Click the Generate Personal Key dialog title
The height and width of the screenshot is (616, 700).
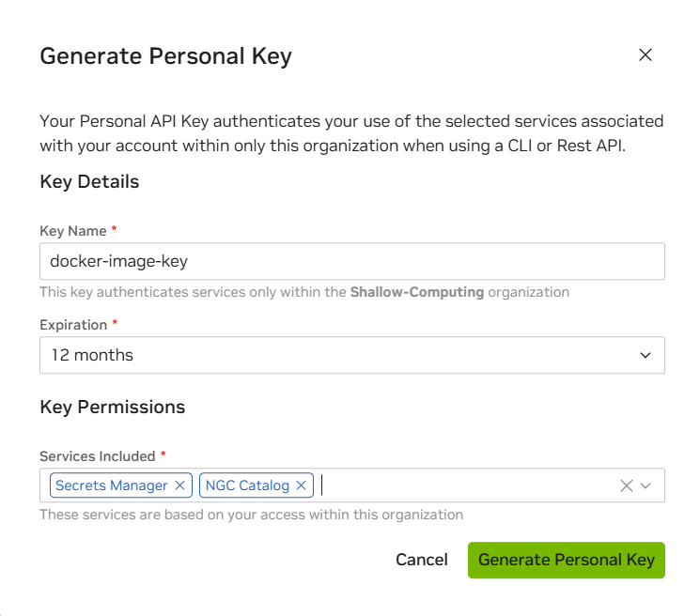pyautogui.click(x=165, y=56)
